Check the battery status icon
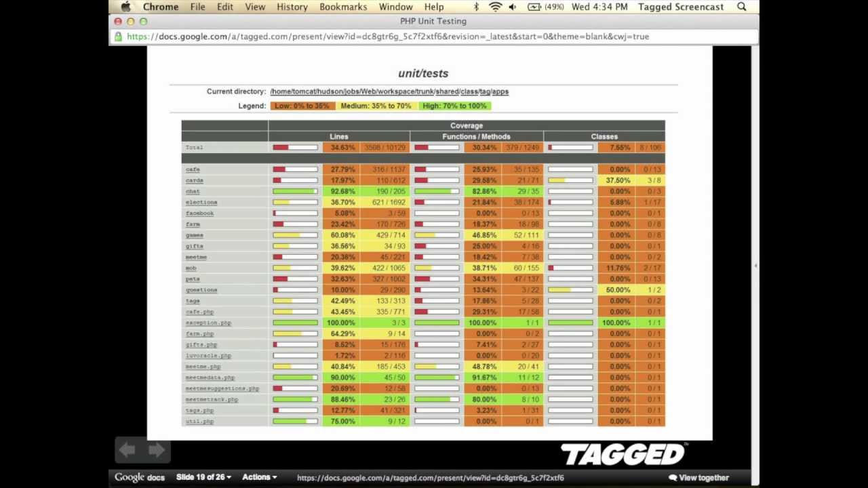 tap(534, 7)
